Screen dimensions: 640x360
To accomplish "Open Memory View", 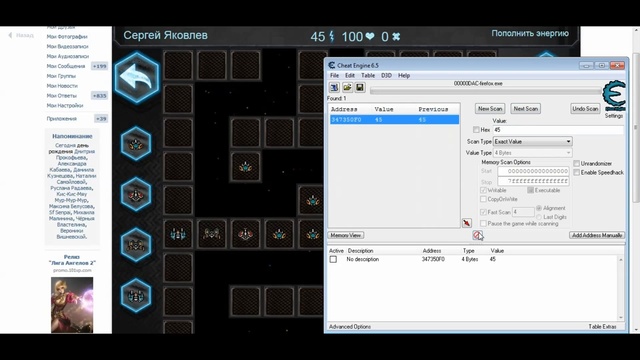I will (346, 235).
